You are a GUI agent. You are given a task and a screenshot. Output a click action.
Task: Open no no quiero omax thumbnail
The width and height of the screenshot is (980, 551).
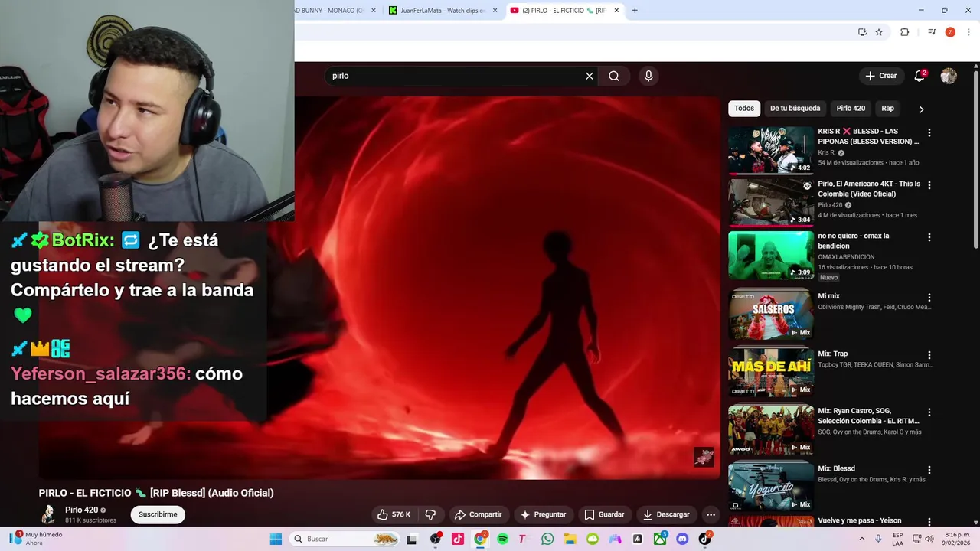coord(771,255)
